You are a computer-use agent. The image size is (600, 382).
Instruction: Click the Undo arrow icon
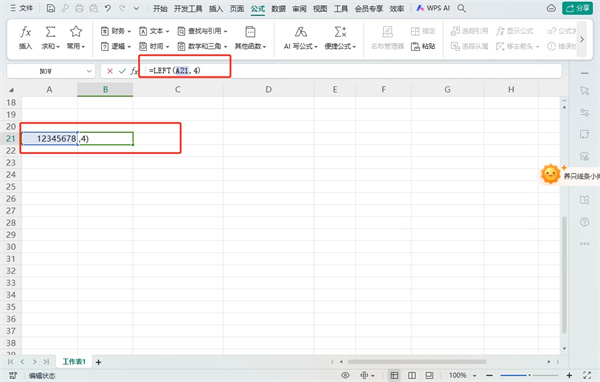(108, 8)
